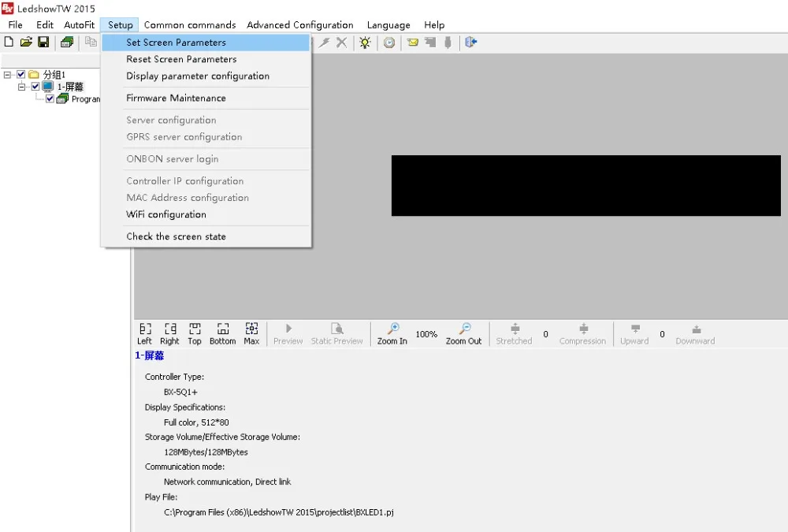Collapse the 1-屏幕 tree node
788x532 pixels.
[x=21, y=87]
